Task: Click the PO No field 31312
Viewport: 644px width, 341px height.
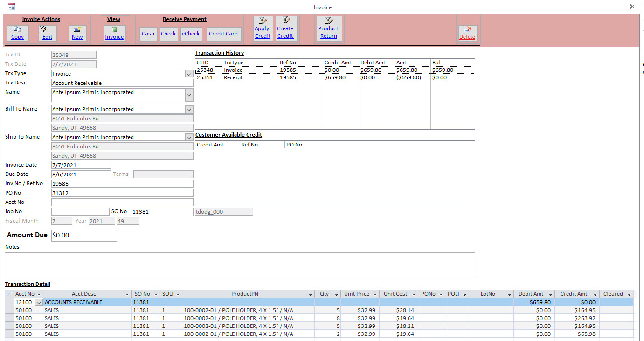Action: click(x=122, y=193)
